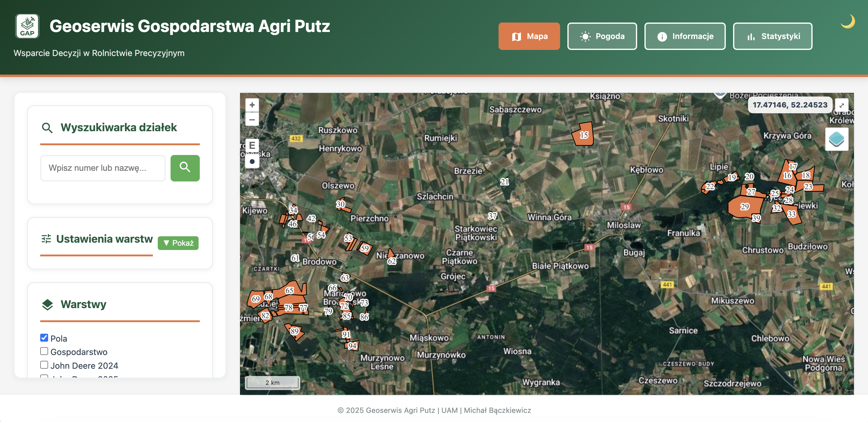Click the magnifier icon beside Wyszukiwarka działek
Viewport: 868px width, 422px height.
pyautogui.click(x=47, y=128)
